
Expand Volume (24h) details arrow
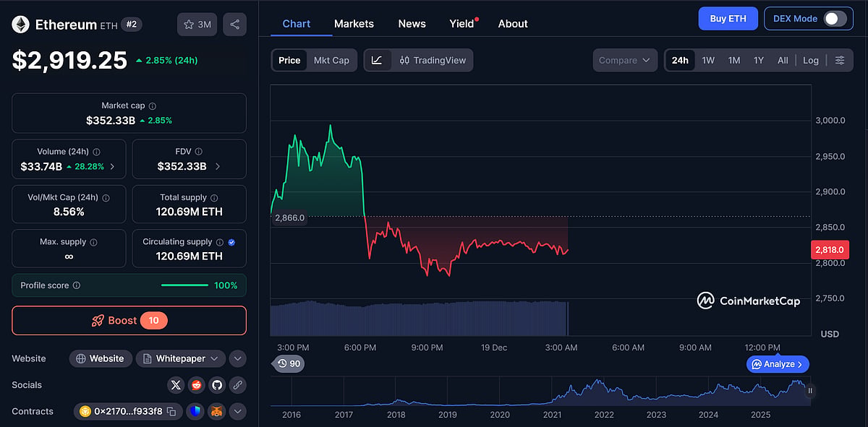112,166
